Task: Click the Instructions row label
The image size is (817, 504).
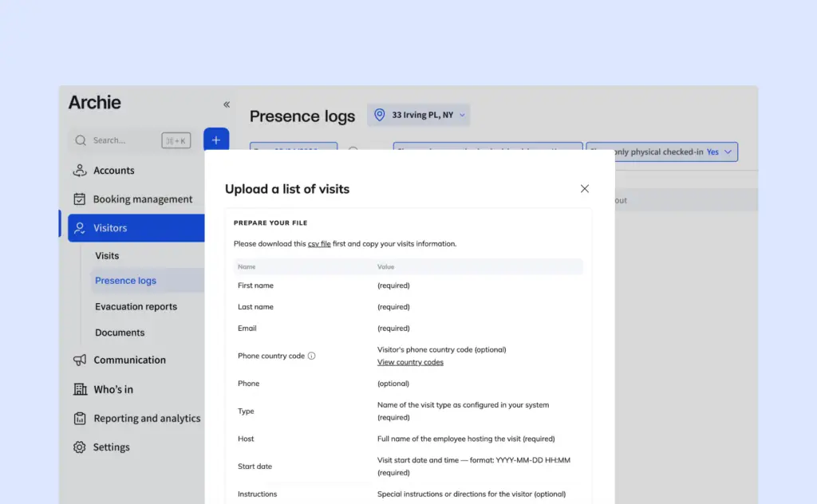Action: (x=258, y=494)
